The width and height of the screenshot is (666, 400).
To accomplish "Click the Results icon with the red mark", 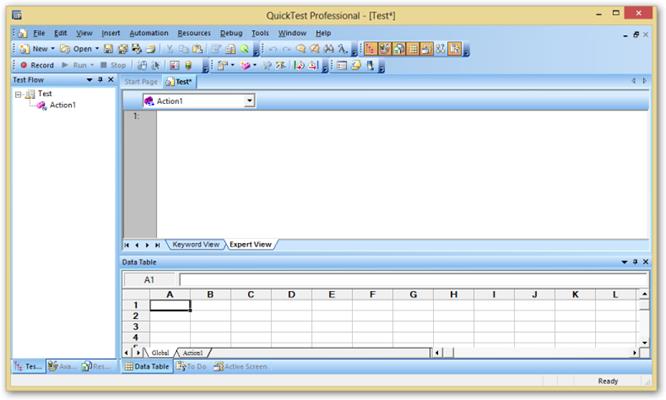I will 175,65.
